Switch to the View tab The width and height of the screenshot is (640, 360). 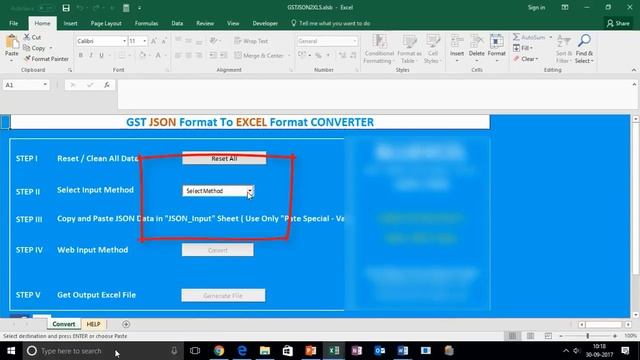point(233,23)
